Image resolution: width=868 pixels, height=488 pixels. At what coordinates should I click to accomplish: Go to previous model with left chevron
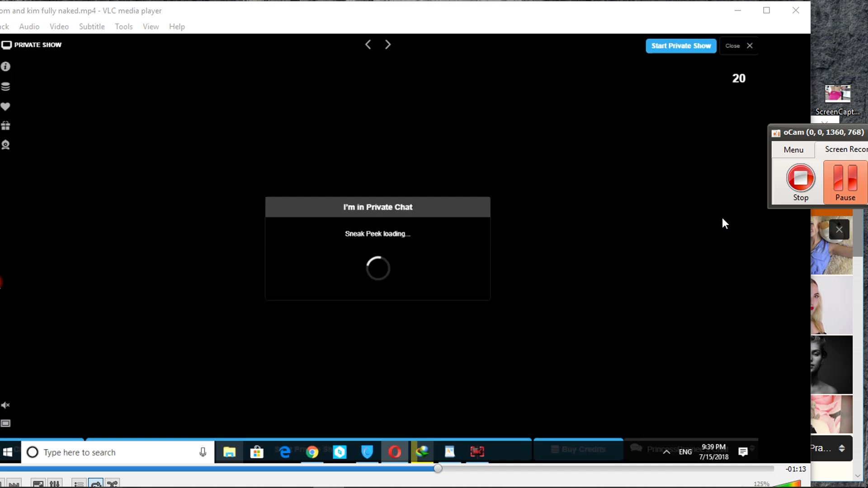click(368, 45)
